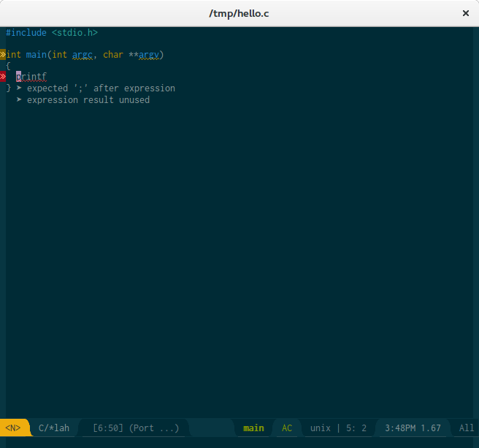
Task: Click the /tmp/hello.c window title
Action: click(239, 13)
